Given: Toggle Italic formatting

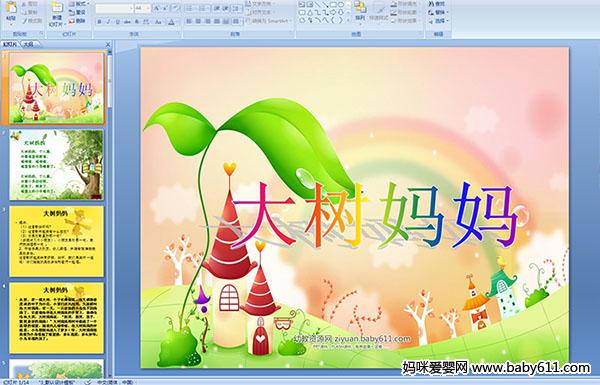Looking at the screenshot, I should point(108,22).
